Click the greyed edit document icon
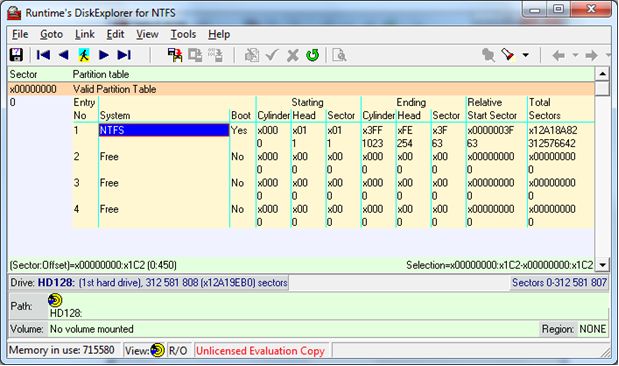 pos(252,55)
